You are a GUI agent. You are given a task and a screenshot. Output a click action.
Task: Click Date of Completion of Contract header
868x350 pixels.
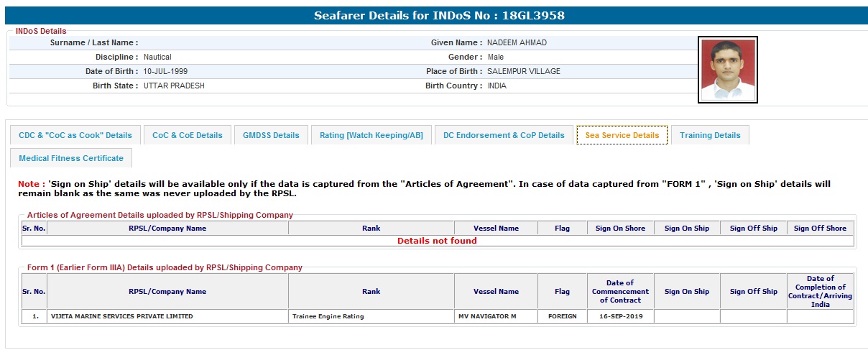click(x=820, y=291)
